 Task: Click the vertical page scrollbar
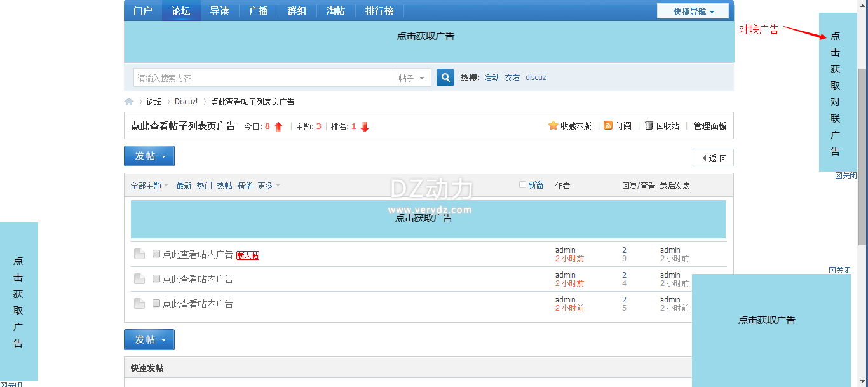coord(862,159)
